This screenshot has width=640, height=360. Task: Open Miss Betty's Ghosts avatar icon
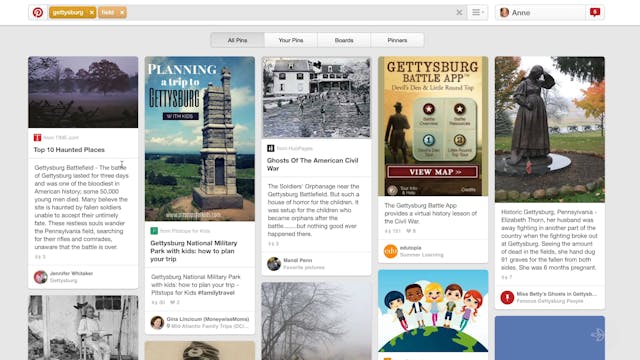[x=507, y=297]
